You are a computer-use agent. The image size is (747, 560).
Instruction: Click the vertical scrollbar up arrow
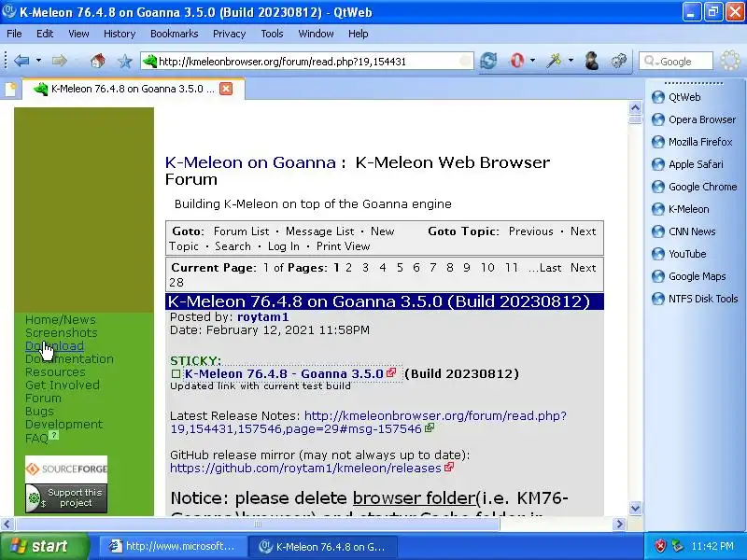tap(635, 107)
